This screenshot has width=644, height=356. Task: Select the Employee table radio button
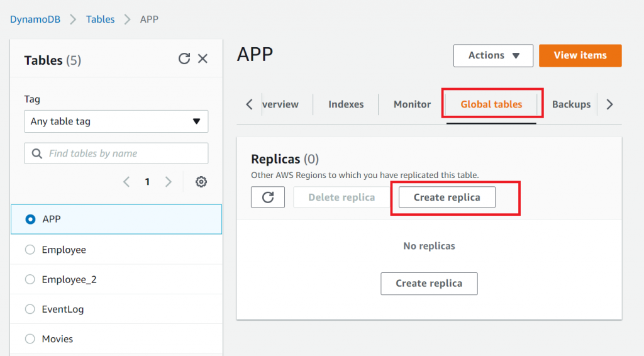tap(30, 250)
